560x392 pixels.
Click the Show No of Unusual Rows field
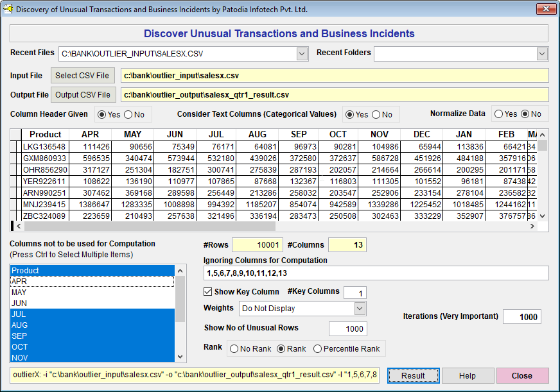[347, 329]
